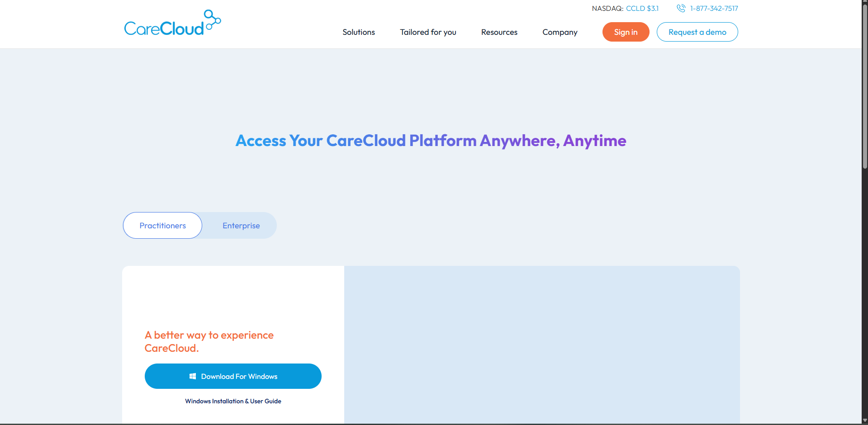The image size is (868, 425).
Task: Click the CCLD $3.1 stock ticker link
Action: click(642, 8)
